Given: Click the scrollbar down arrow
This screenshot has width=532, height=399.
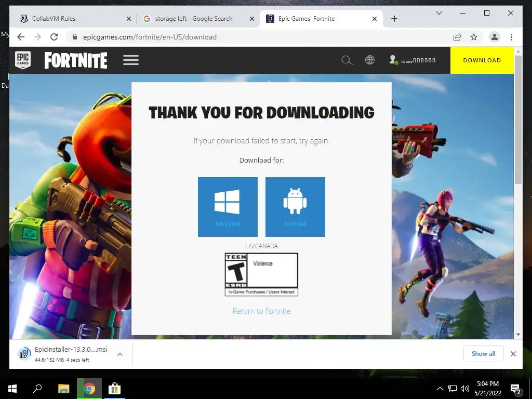Looking at the screenshot, I should coord(518,335).
